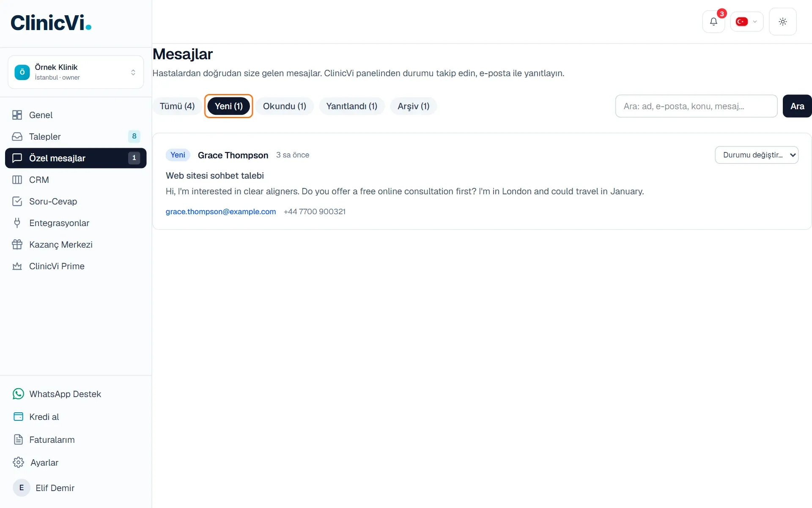
Task: Open grace.thompson@example.com email link
Action: [x=221, y=212]
